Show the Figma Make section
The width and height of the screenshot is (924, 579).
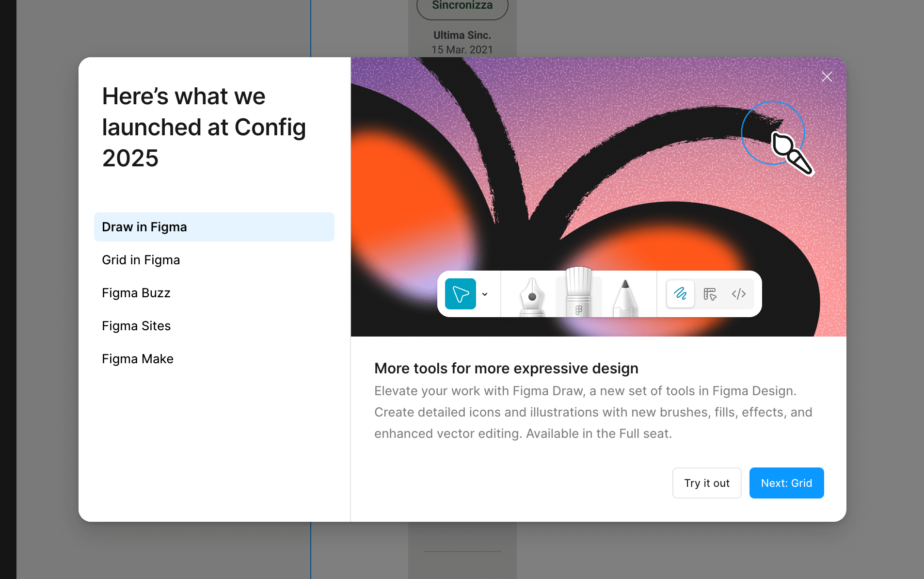coord(138,359)
